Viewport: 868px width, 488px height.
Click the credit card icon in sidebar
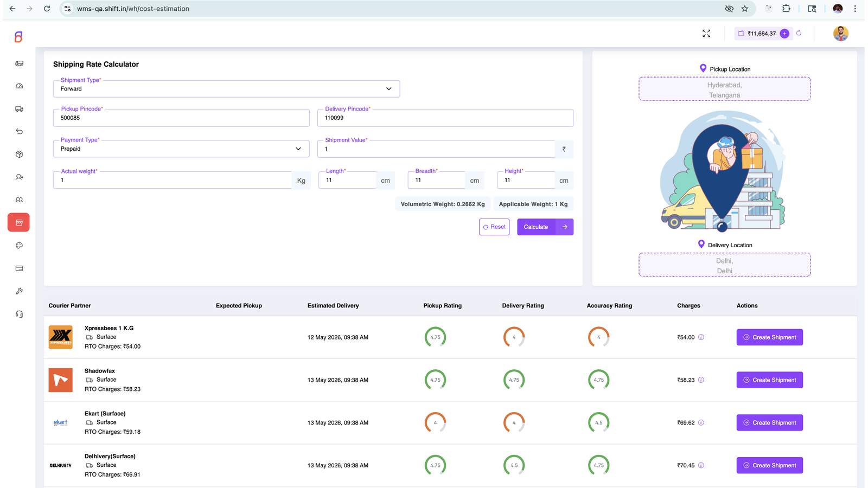[19, 268]
